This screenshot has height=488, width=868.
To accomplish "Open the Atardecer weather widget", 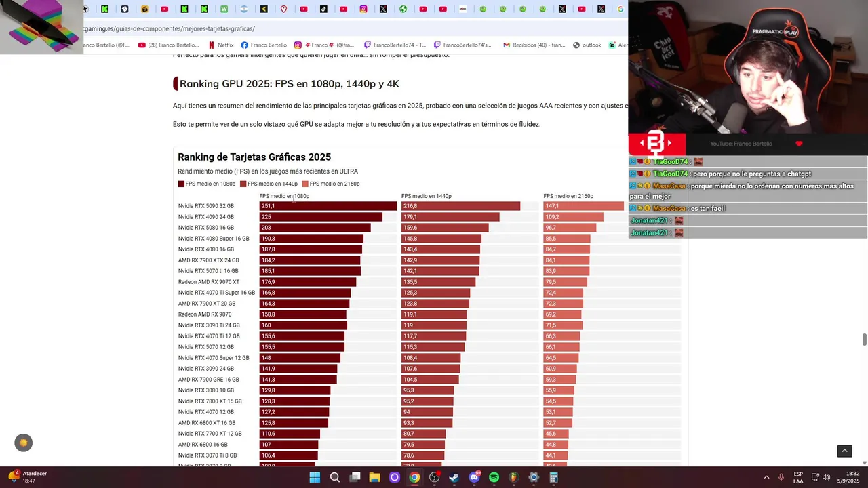I will 27,477.
